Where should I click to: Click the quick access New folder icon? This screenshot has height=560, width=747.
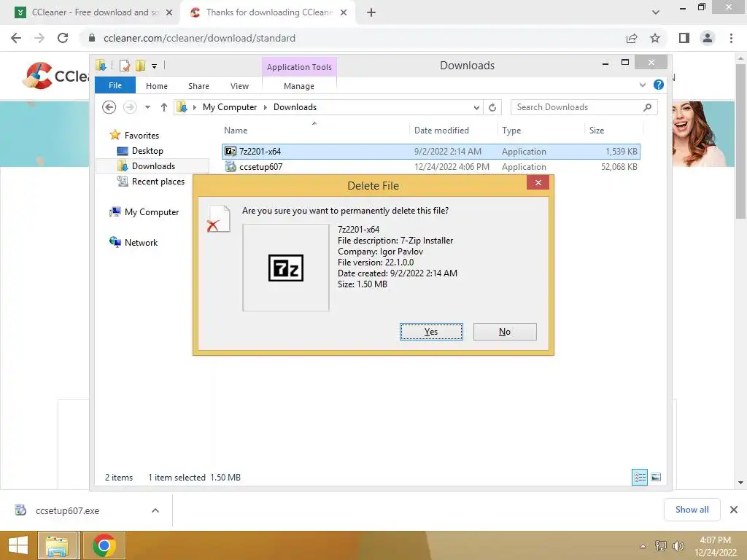click(x=140, y=66)
